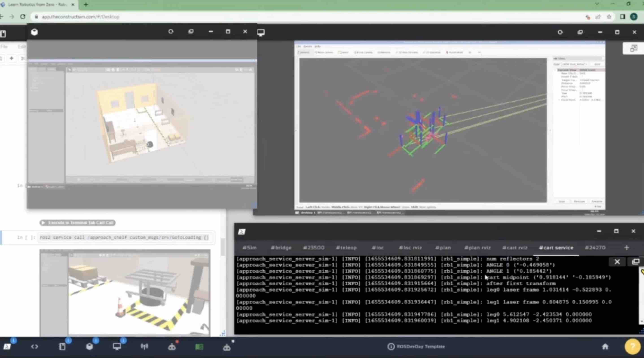
Task: Switch to the #cart rviz terminal tab
Action: coord(515,248)
